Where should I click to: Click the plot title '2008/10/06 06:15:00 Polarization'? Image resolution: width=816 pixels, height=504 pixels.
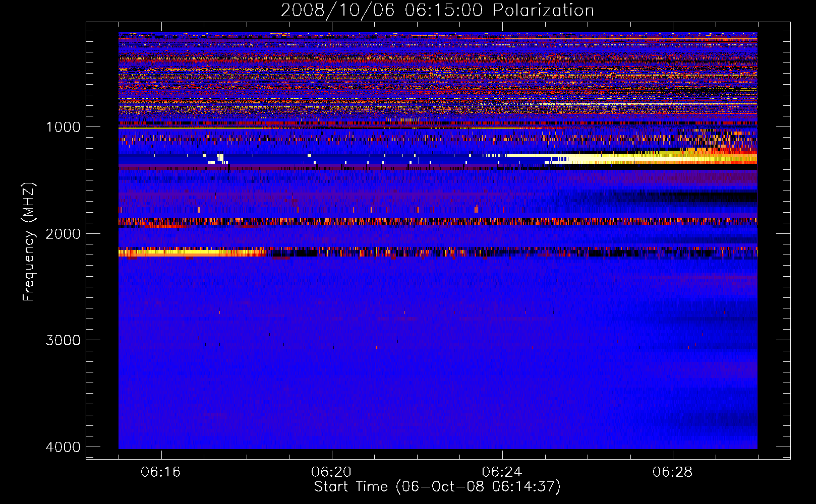(437, 10)
